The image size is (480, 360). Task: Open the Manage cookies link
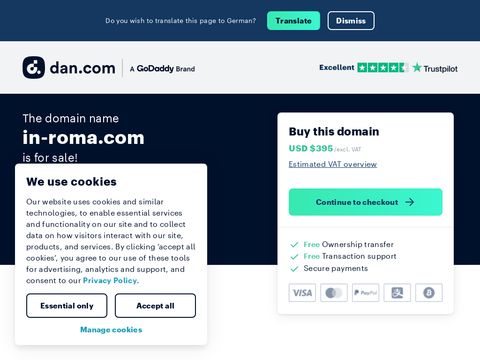pyautogui.click(x=111, y=330)
